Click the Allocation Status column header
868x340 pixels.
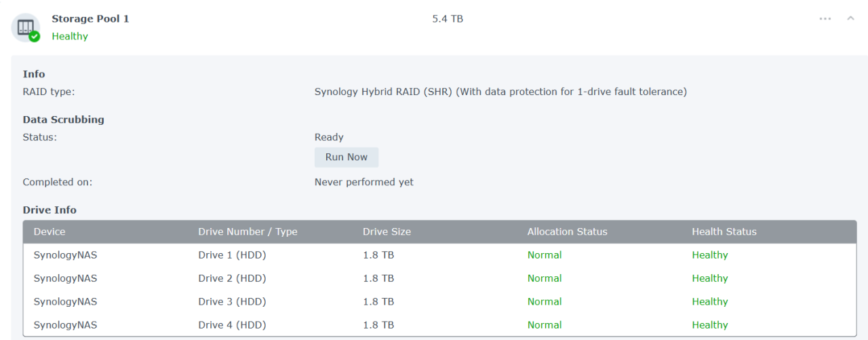pos(567,232)
